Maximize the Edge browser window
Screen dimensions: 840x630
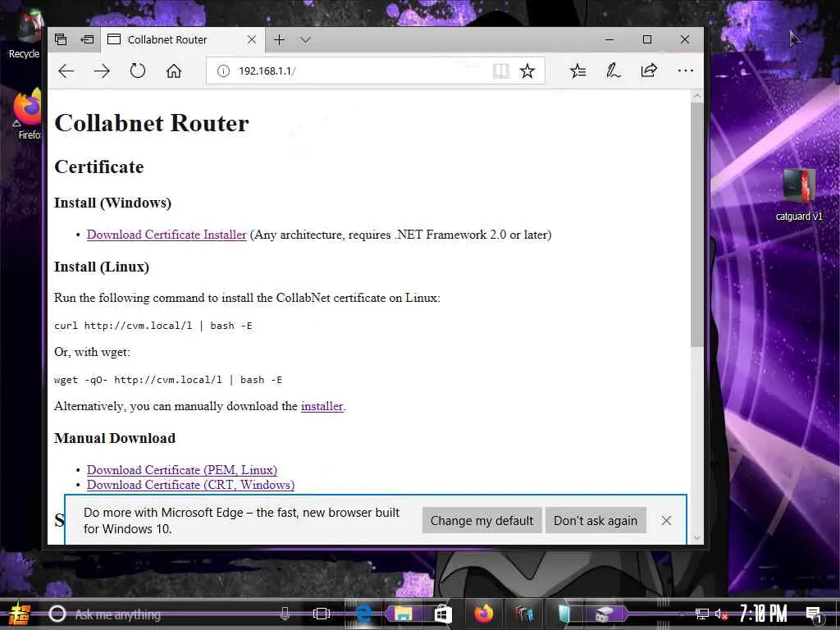tap(647, 39)
